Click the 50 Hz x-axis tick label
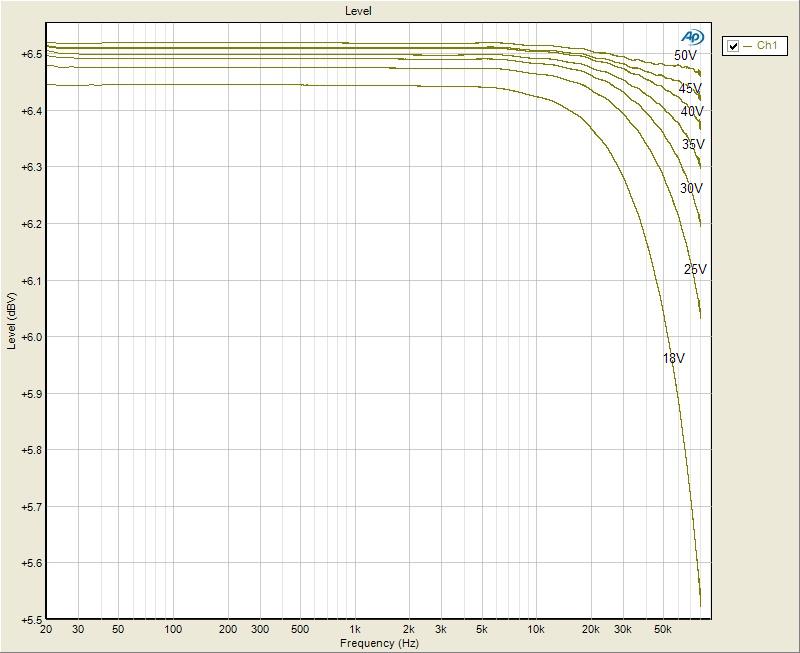Image resolution: width=800 pixels, height=653 pixels. [118, 630]
